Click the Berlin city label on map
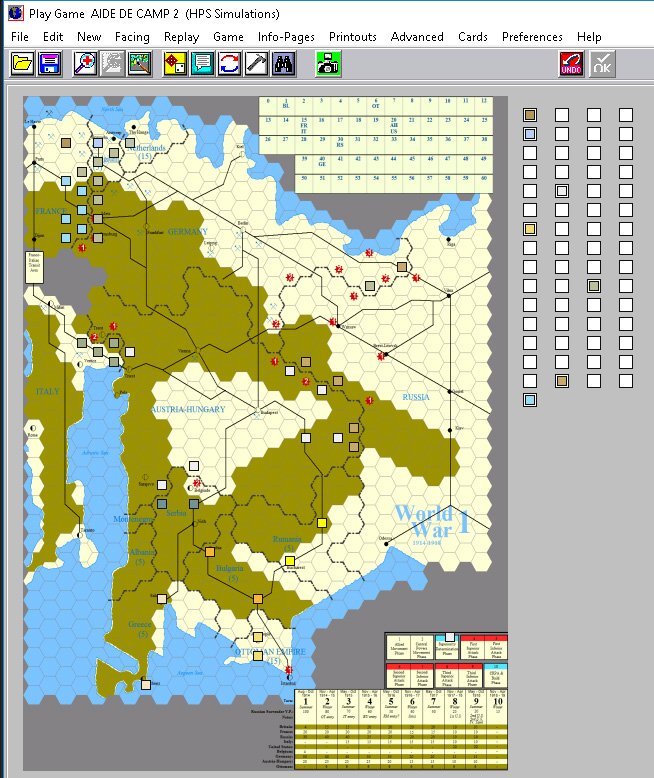 point(241,222)
